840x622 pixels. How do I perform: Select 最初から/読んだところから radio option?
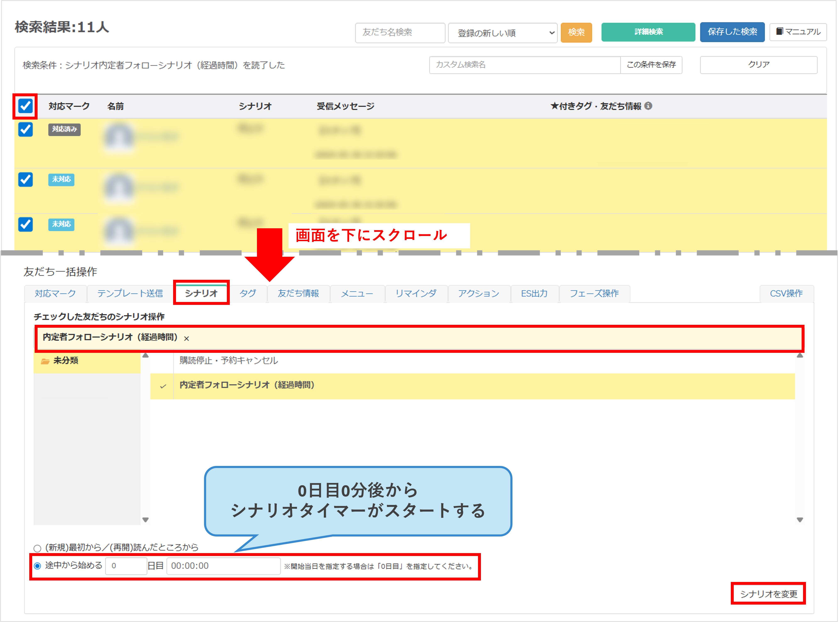pos(38,548)
